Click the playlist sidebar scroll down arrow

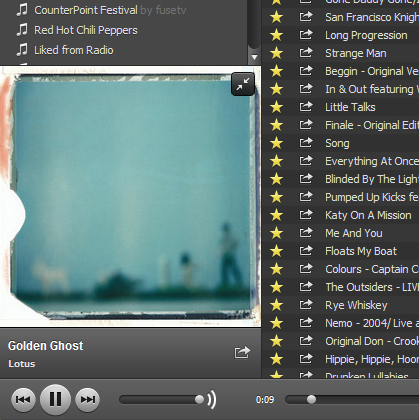254,57
